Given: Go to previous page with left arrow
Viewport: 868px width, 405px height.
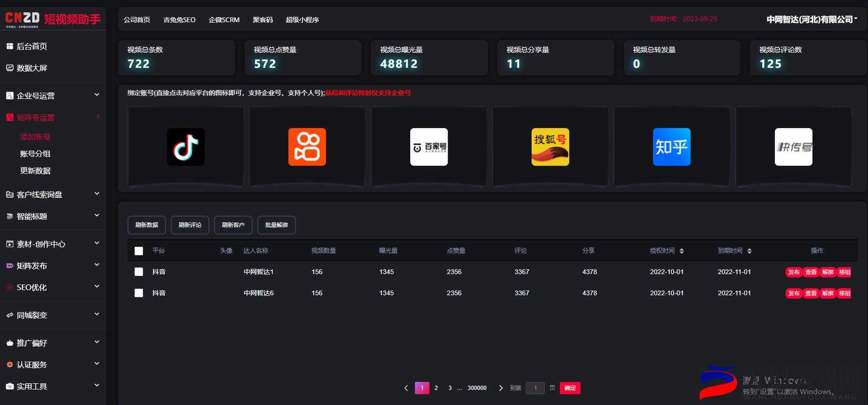Looking at the screenshot, I should (406, 388).
